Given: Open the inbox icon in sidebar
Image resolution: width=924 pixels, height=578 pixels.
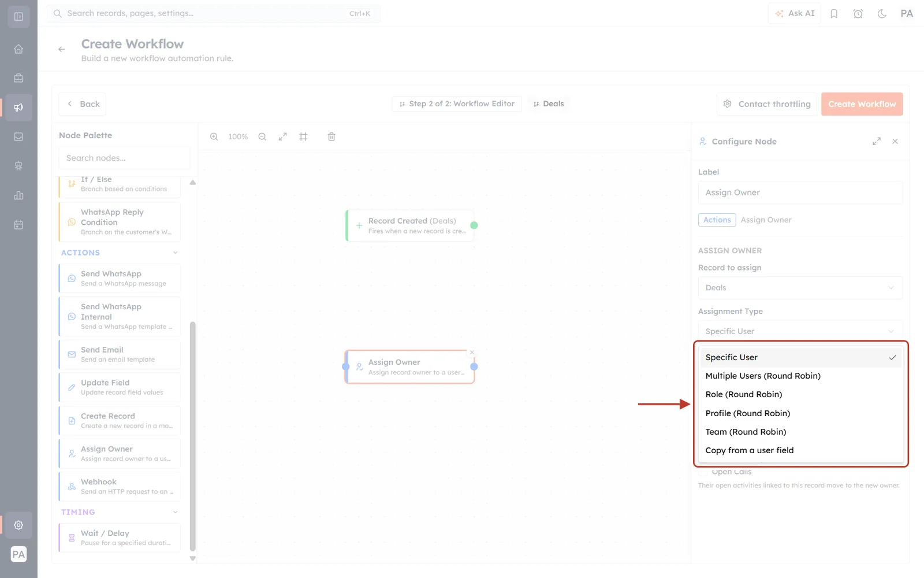Looking at the screenshot, I should [x=18, y=137].
